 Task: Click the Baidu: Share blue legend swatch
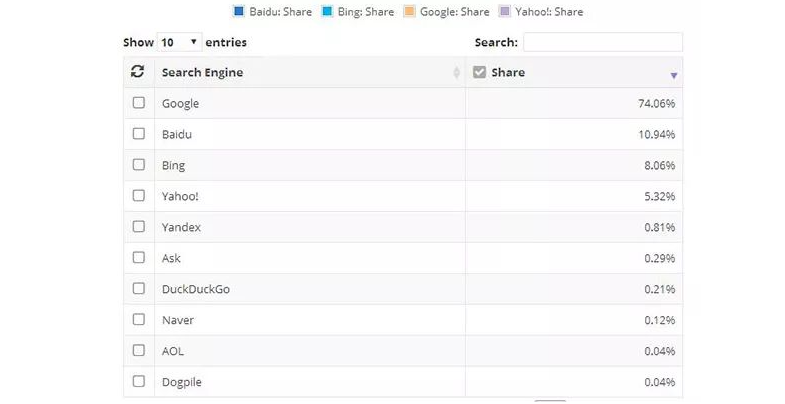point(238,12)
